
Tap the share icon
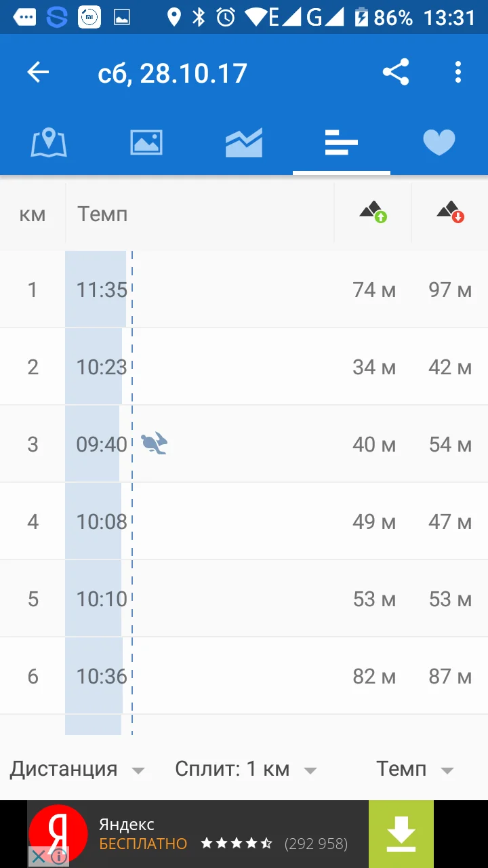(396, 73)
